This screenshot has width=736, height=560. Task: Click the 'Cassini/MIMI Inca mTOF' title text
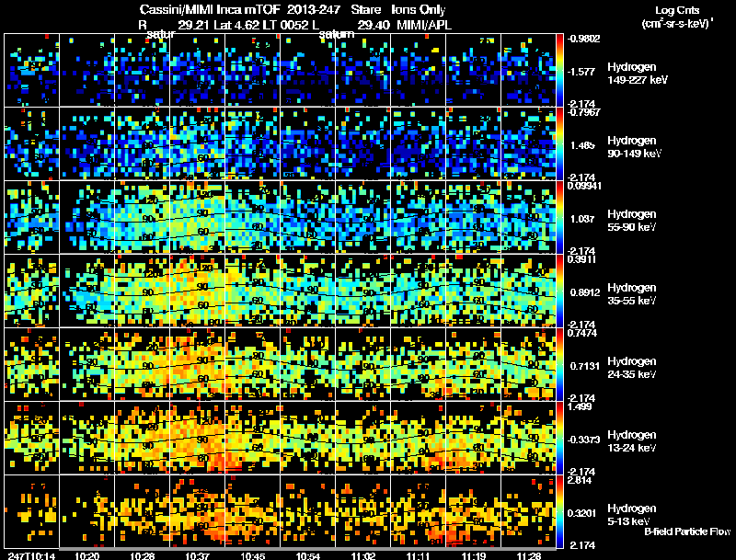[210, 9]
